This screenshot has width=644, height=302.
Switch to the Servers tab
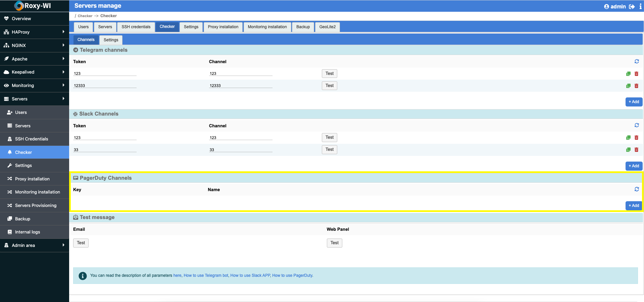(x=105, y=27)
